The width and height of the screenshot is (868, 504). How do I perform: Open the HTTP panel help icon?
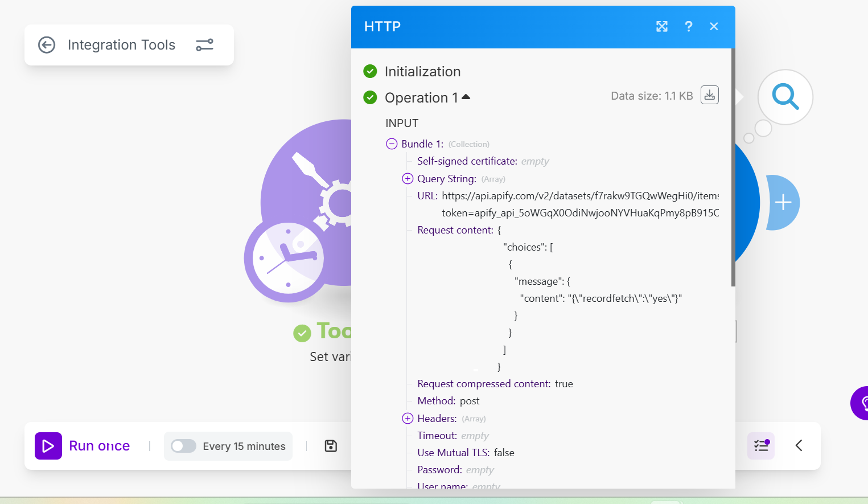click(688, 27)
